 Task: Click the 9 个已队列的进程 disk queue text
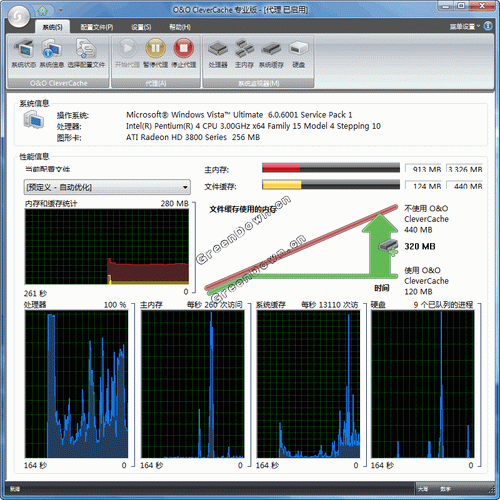(443, 305)
